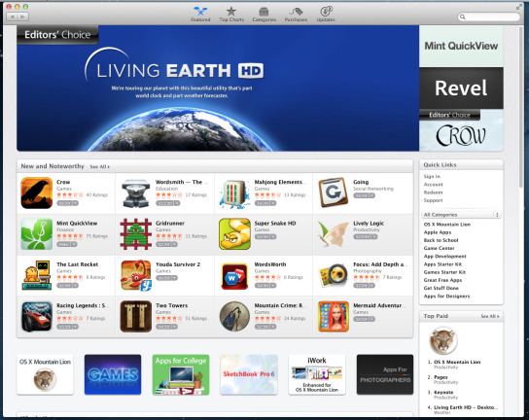
Task: Open Keynote in the Top Paid list
Action: tap(443, 393)
